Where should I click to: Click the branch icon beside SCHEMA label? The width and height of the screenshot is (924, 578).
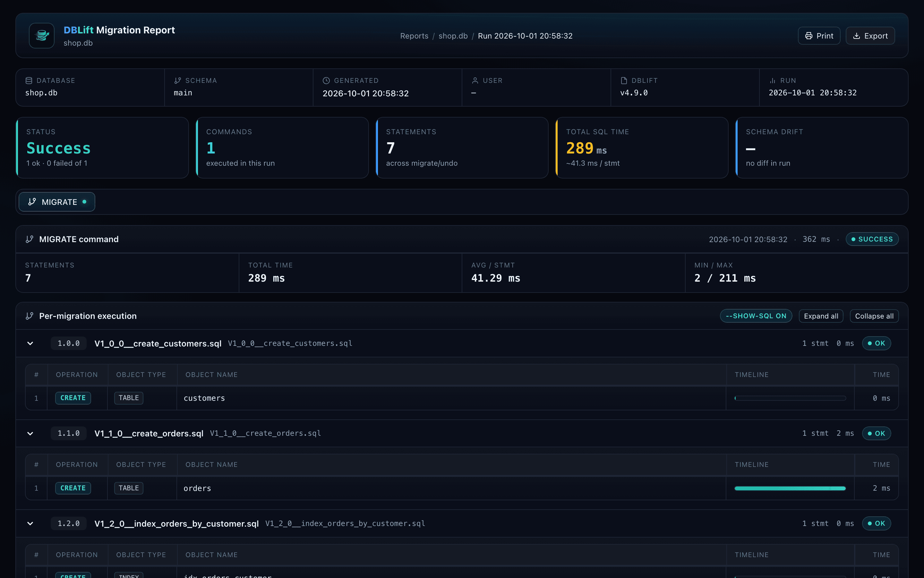(x=177, y=81)
